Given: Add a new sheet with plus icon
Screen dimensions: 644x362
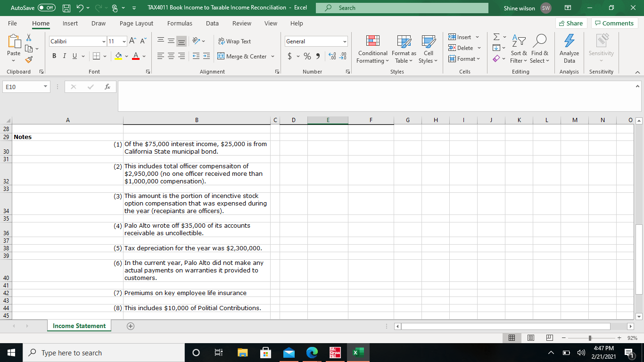Looking at the screenshot, I should coord(131,326).
